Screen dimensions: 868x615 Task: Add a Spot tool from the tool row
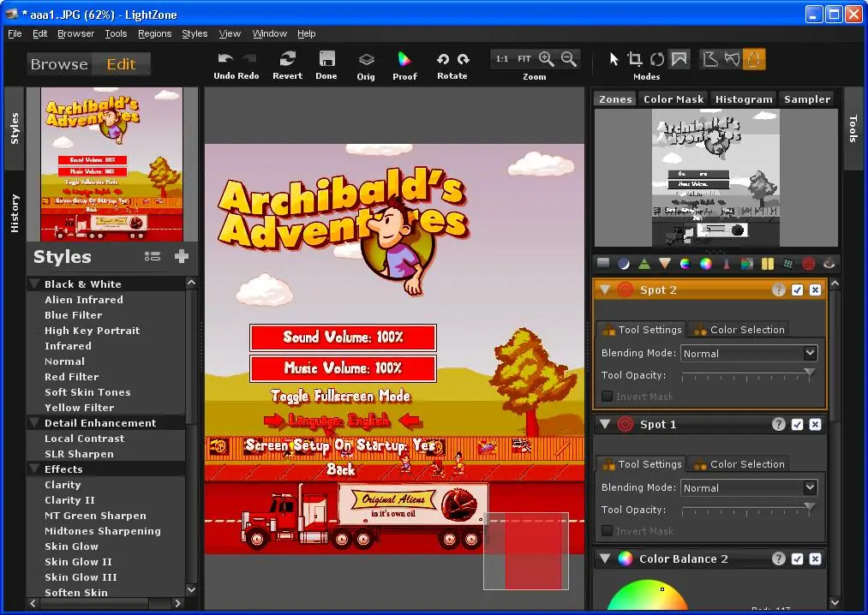808,264
